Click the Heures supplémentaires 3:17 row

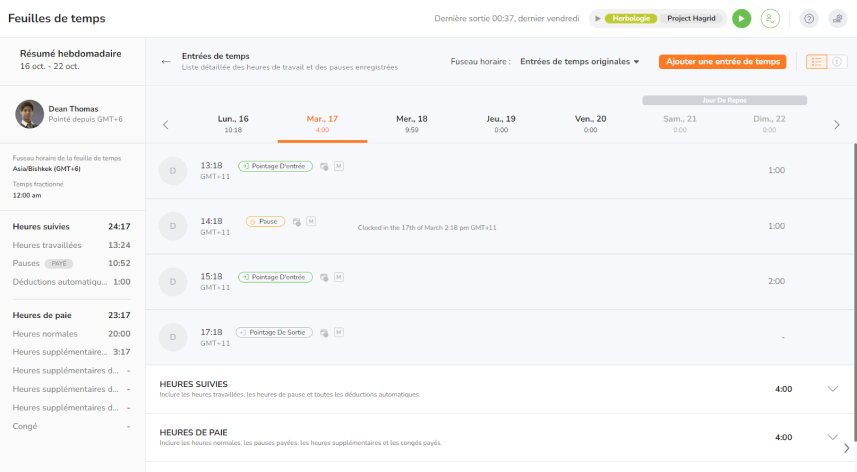pyautogui.click(x=72, y=352)
